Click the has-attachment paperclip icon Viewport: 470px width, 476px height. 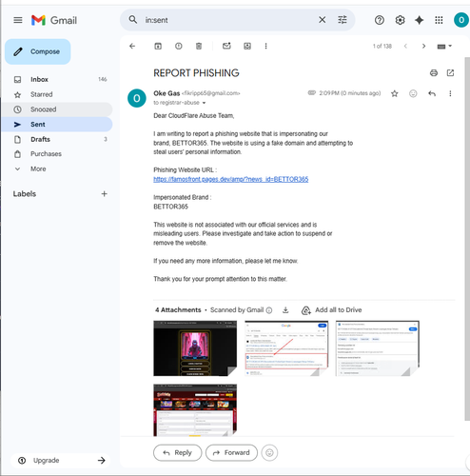tap(312, 93)
